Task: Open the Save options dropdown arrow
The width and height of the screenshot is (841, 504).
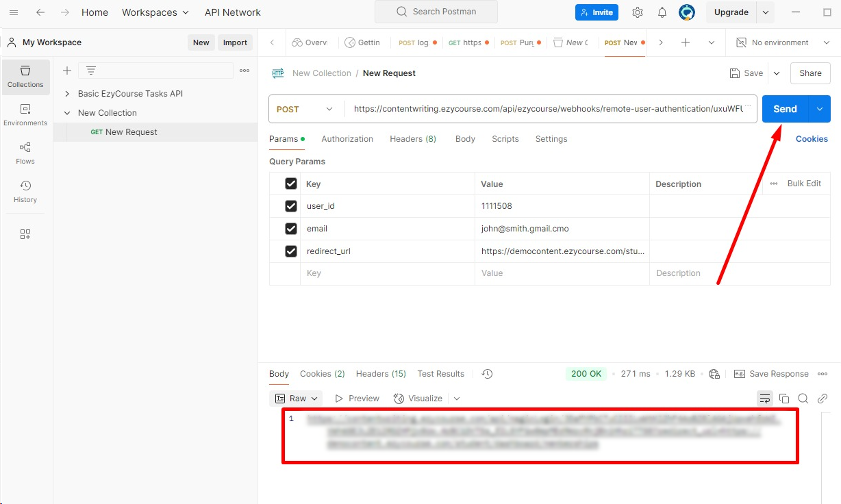Action: point(777,73)
